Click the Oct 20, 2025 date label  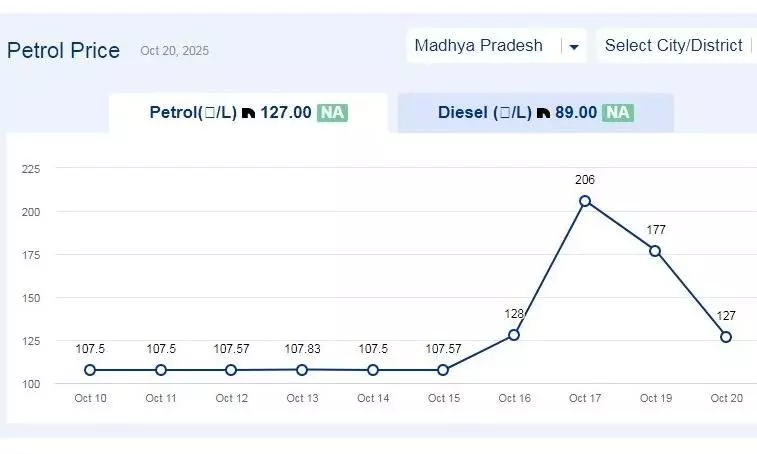175,51
